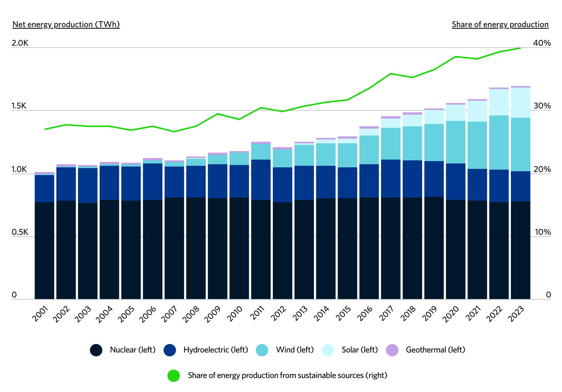Toggle the Nuclear series via its legend
Viewport: 562px width, 392px height.
pyautogui.click(x=96, y=349)
